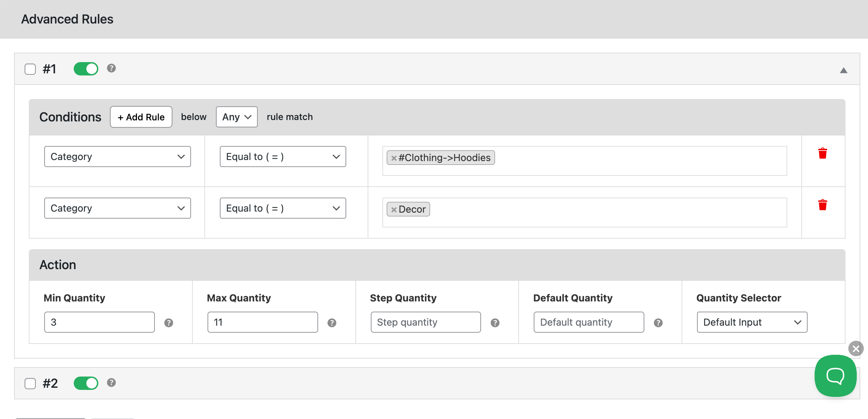Dismiss the chat widget with X
The height and width of the screenshot is (419, 868).
click(x=856, y=348)
